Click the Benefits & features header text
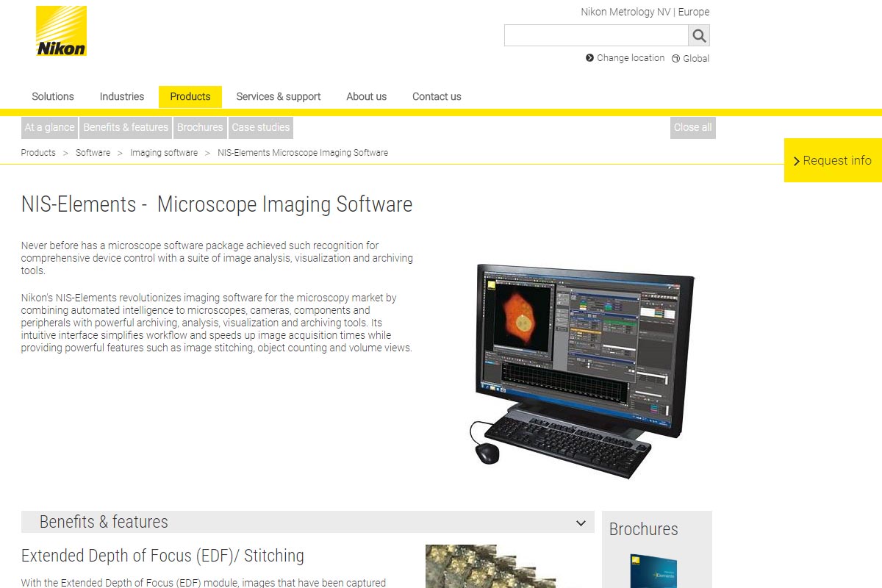The height and width of the screenshot is (588, 882). click(104, 522)
